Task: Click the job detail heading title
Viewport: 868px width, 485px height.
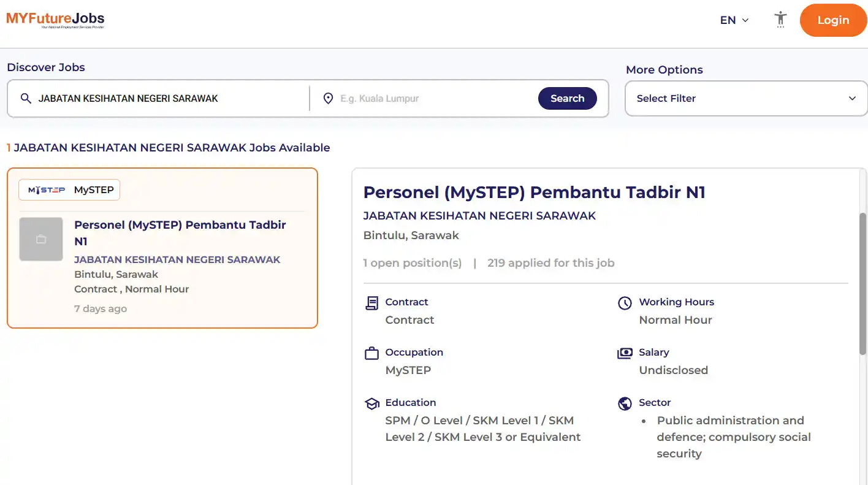Action: tap(534, 193)
